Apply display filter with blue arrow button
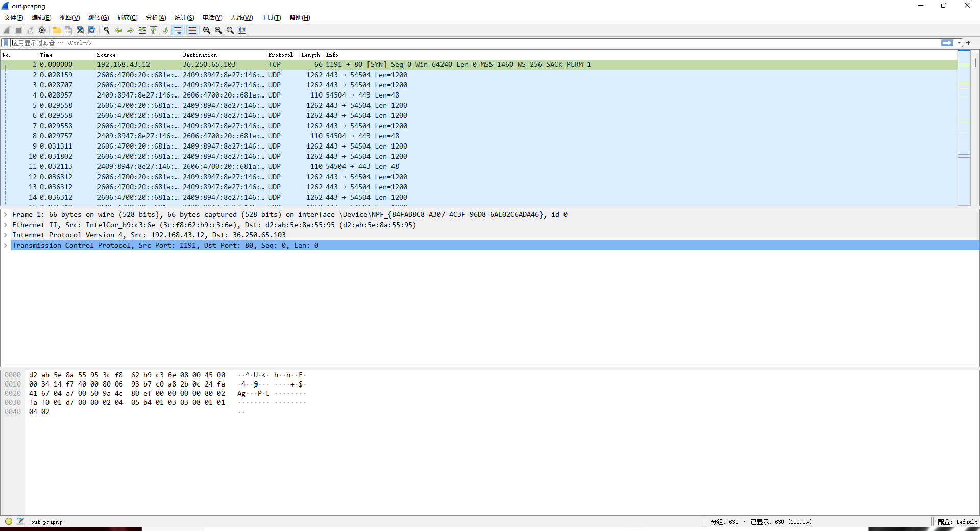Viewport: 980px width, 531px height. [947, 43]
